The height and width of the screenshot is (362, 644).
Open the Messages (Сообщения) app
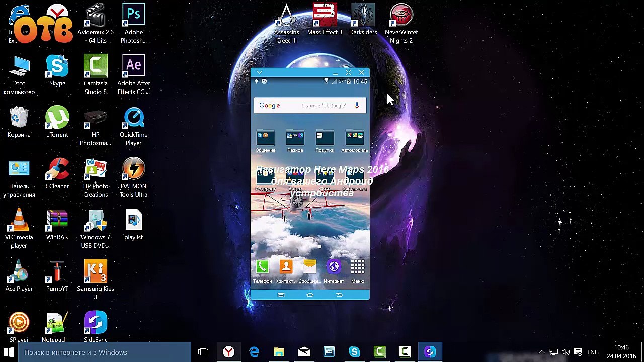(310, 267)
